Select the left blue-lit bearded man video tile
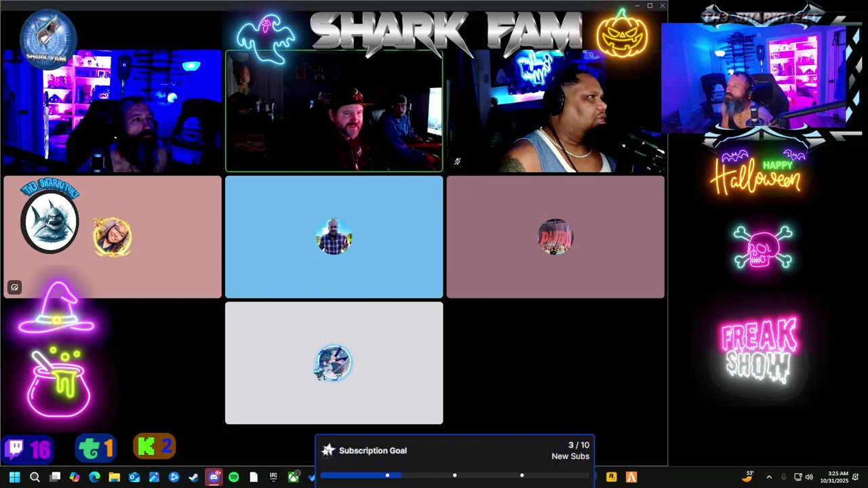 (113, 111)
